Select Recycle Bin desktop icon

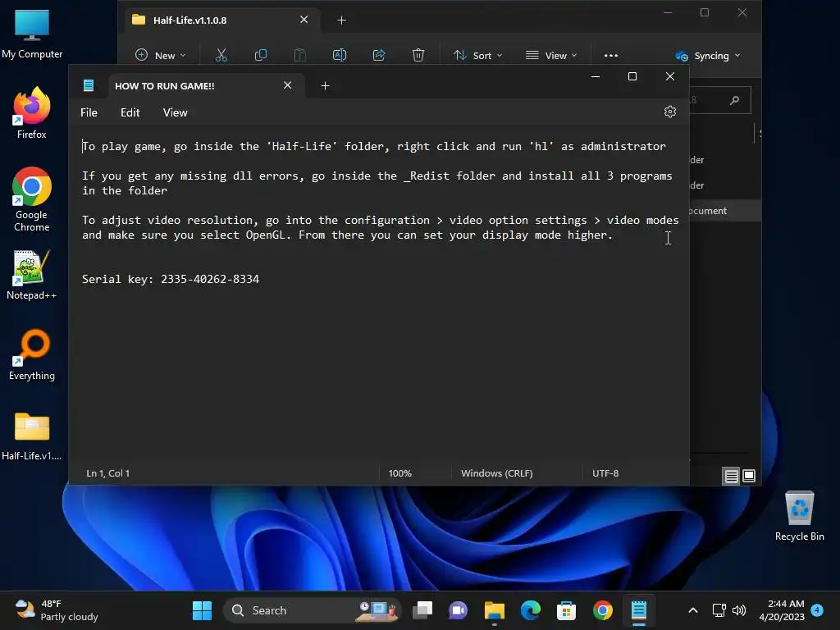[799, 515]
